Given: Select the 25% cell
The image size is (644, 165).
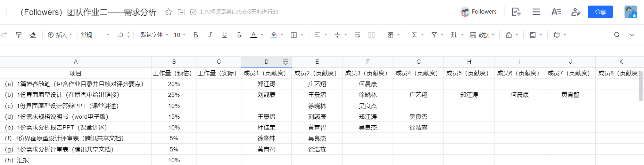Looking at the screenshot, I should [174, 95].
